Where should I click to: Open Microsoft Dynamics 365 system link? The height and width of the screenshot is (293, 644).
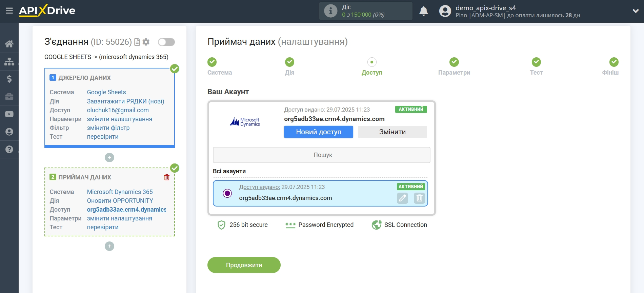[120, 192]
